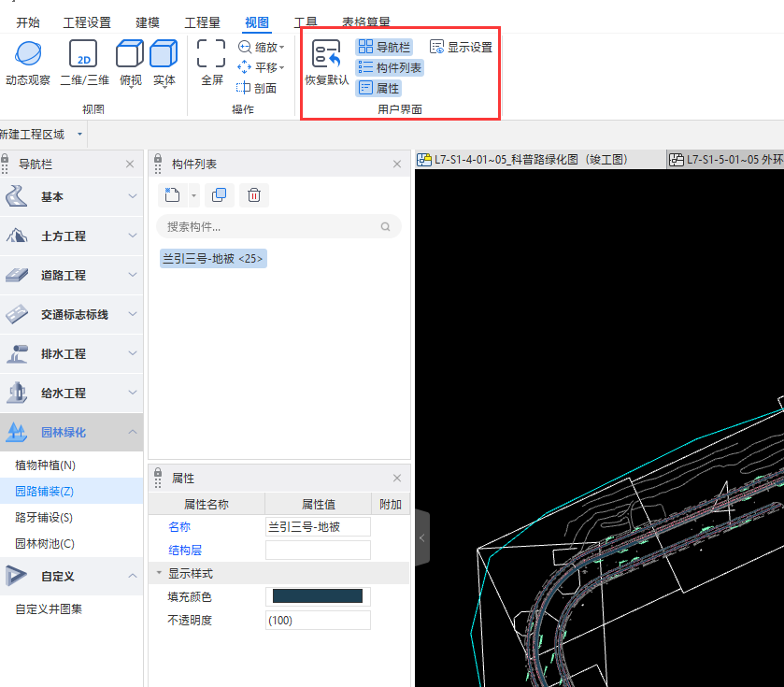
Task: Open the 工程设置 ribbon tab
Action: [87, 22]
